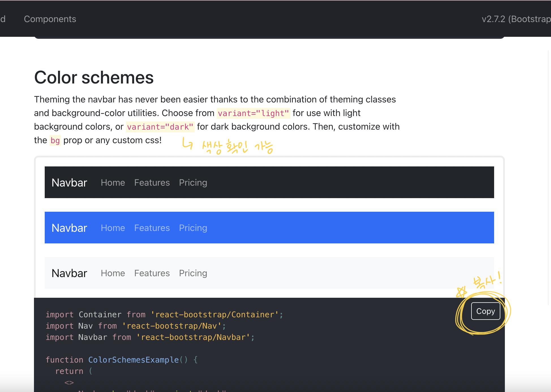Select Home in the dark navbar example
Viewport: 551px width, 392px height.
point(113,183)
